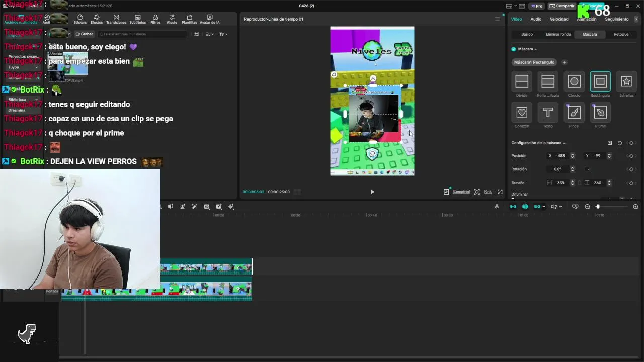644x362 pixels.
Task: Open the Subtítulos panel
Action: click(137, 19)
